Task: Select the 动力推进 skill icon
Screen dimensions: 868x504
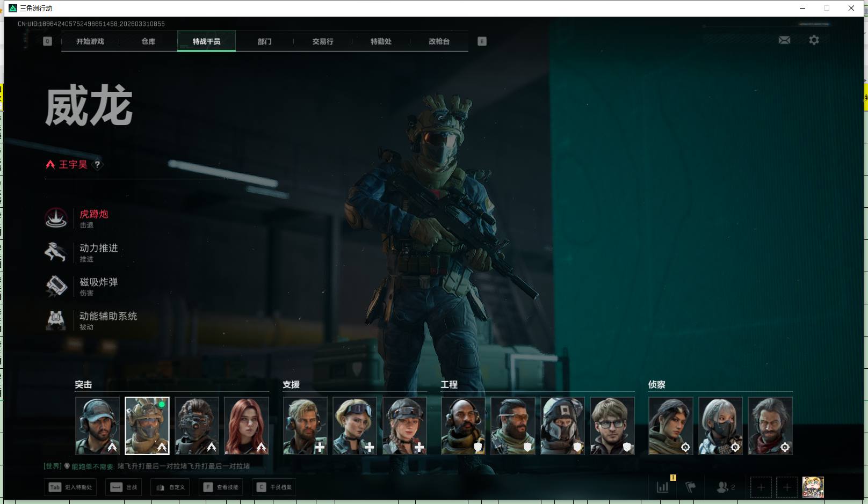Action: click(56, 252)
